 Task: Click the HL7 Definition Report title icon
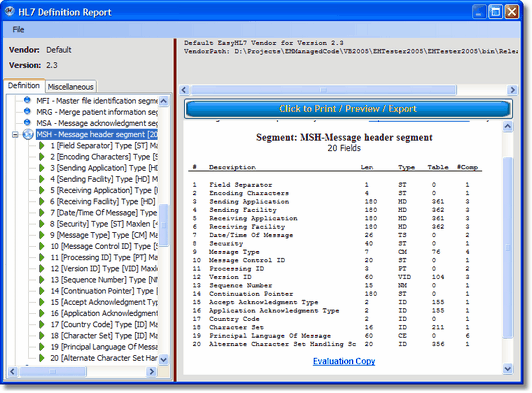tap(10, 12)
